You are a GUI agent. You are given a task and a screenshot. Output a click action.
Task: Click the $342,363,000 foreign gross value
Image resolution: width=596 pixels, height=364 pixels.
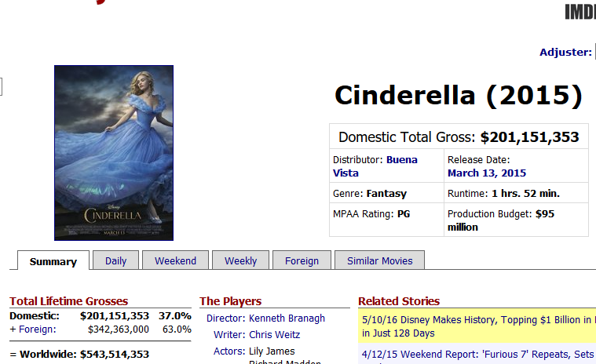119,329
